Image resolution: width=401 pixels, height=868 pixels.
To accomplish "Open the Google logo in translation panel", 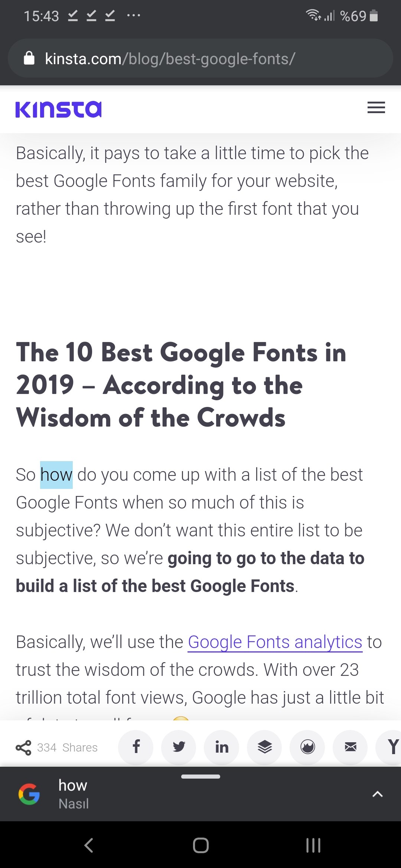I will click(29, 794).
